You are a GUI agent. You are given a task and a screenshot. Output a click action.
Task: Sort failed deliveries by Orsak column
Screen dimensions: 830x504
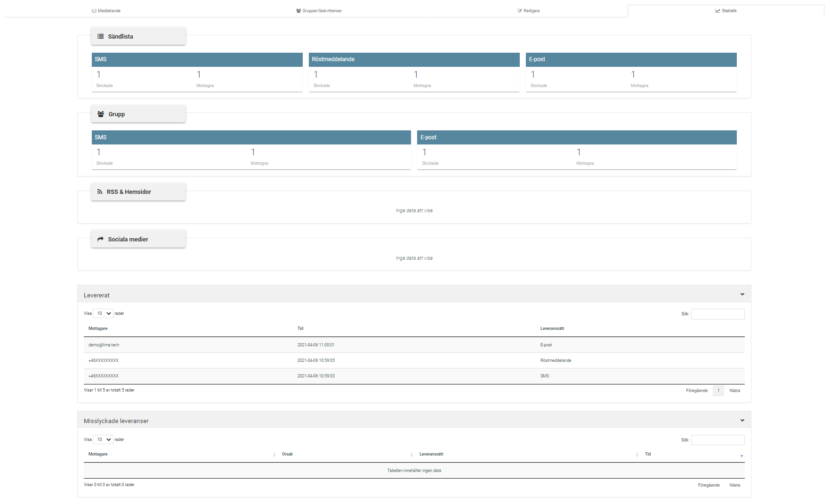coord(287,454)
